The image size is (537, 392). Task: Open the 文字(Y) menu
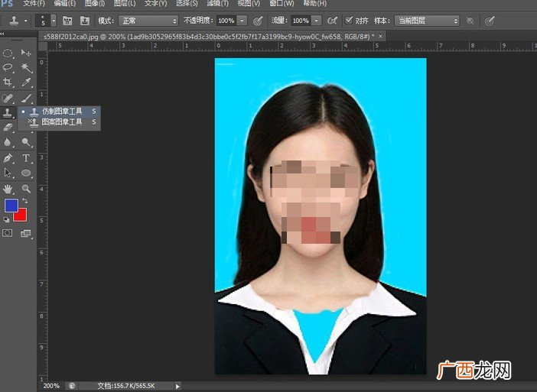point(155,3)
